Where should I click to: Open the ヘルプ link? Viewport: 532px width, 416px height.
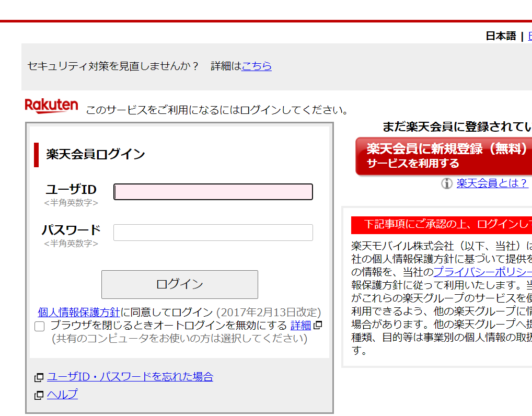[62, 394]
